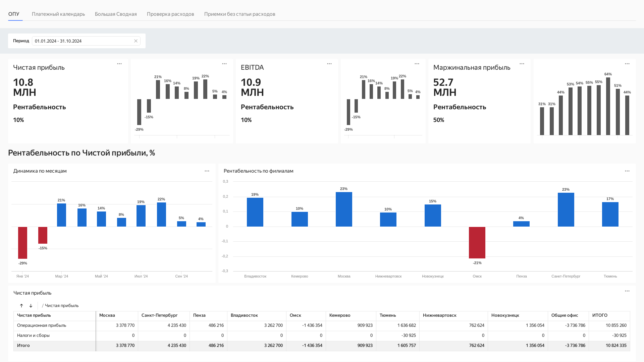The width and height of the screenshot is (644, 362).
Task: Select the ИТОГО column header
Action: click(x=609, y=315)
